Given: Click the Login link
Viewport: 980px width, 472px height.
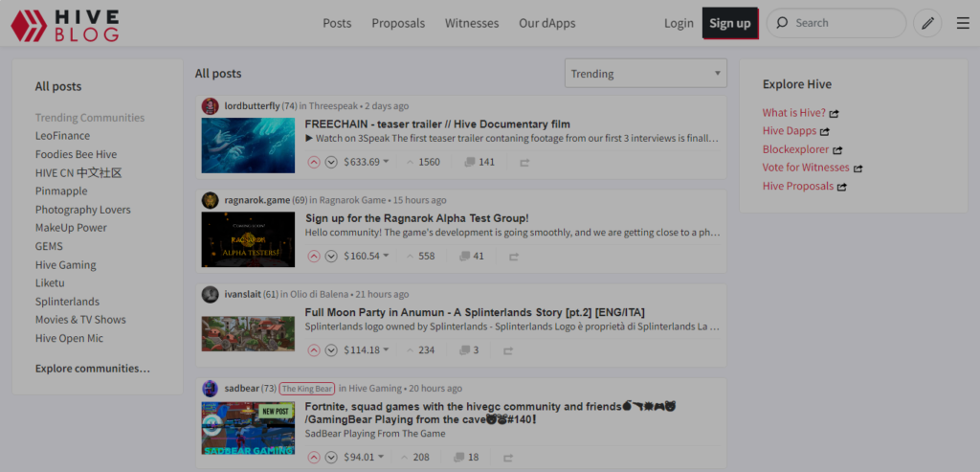Looking at the screenshot, I should pos(679,23).
